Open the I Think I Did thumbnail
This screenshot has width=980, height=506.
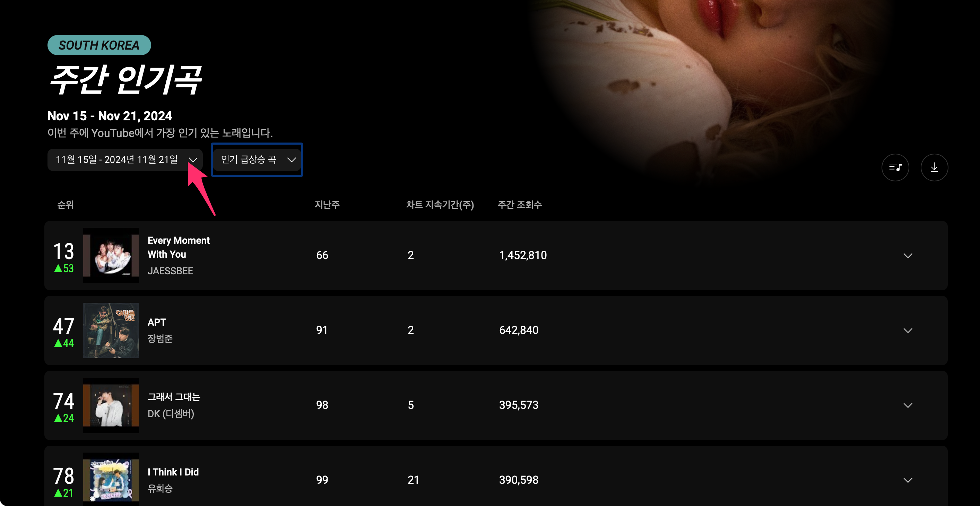point(111,479)
